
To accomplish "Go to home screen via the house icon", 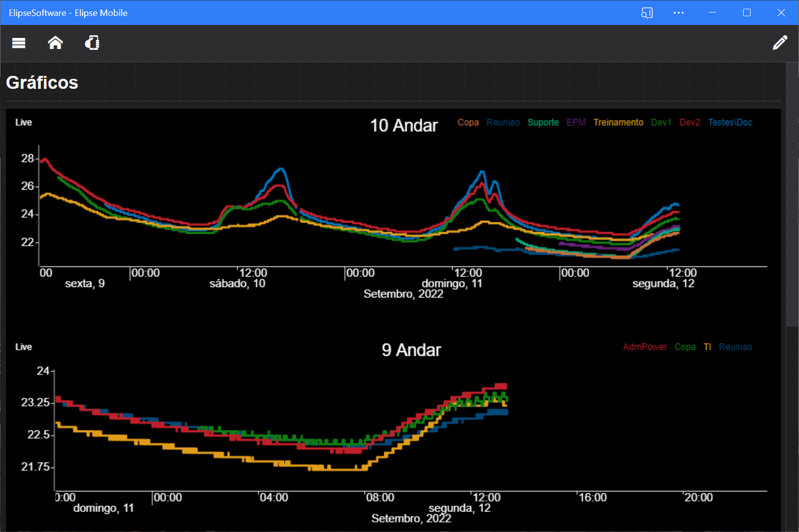I will click(x=55, y=43).
